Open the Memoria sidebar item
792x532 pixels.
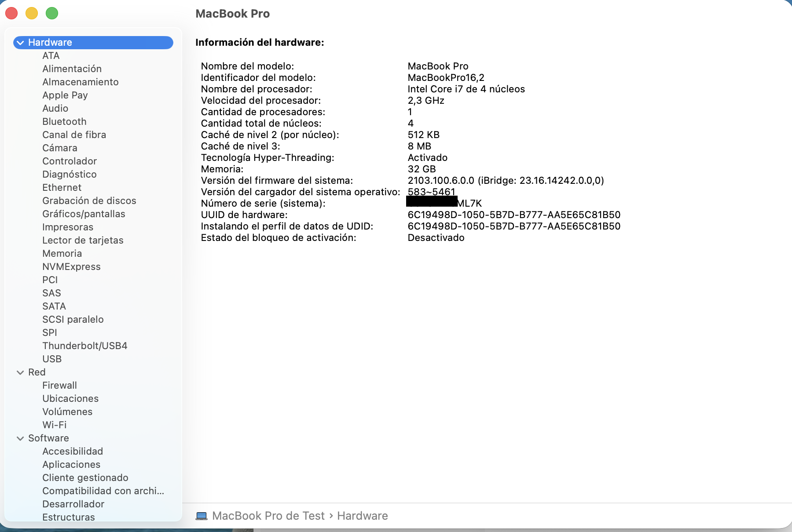(x=62, y=254)
